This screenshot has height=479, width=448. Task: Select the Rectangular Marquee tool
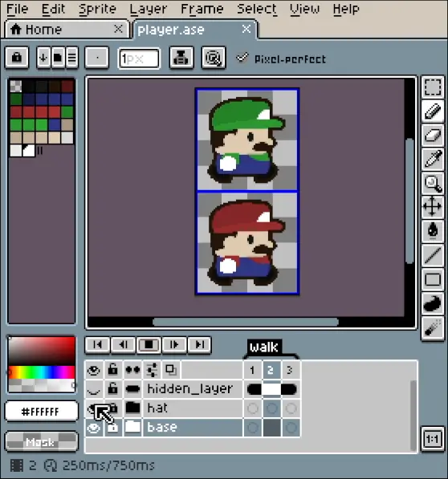[x=433, y=87]
